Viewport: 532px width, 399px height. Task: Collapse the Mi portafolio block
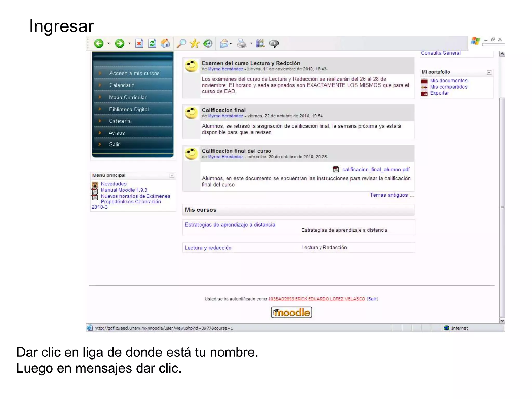pos(489,72)
